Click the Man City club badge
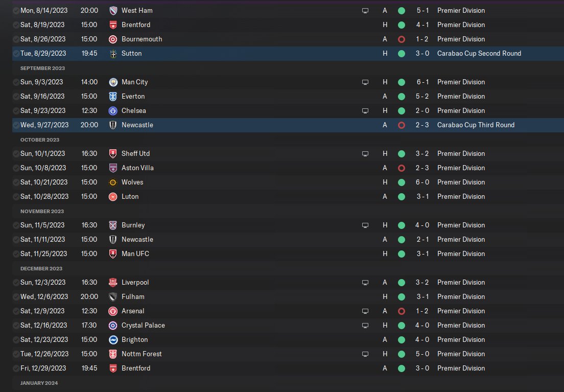Screen dimensions: 564x392 pyautogui.click(x=113, y=82)
